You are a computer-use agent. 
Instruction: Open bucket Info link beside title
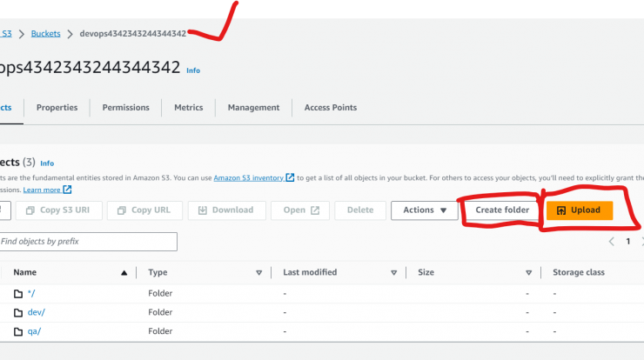click(193, 70)
